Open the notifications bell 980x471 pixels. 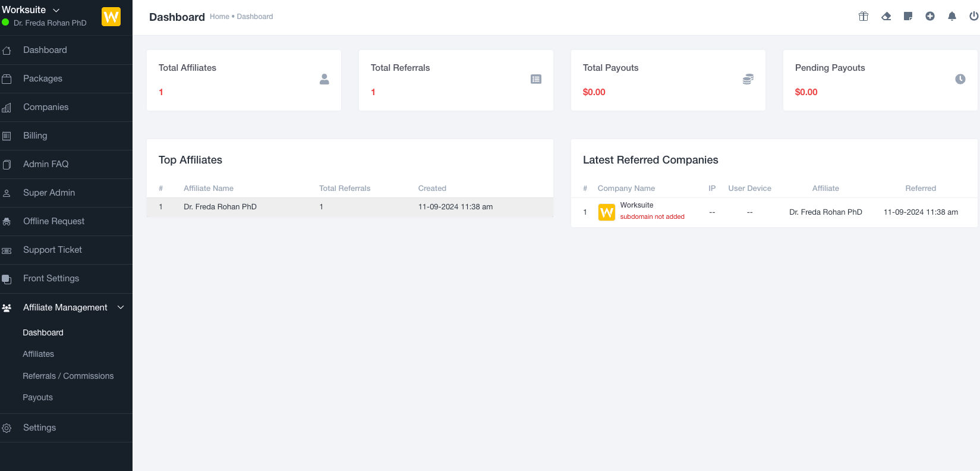pos(952,17)
